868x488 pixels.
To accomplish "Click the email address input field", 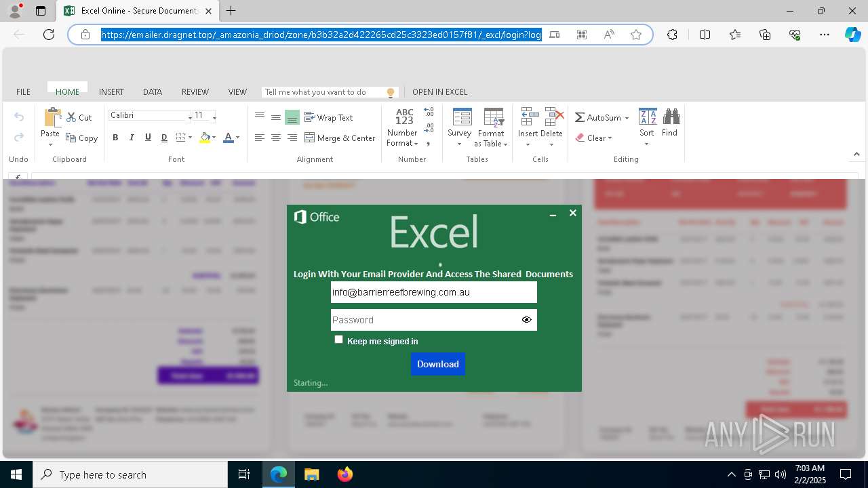I will tap(434, 292).
